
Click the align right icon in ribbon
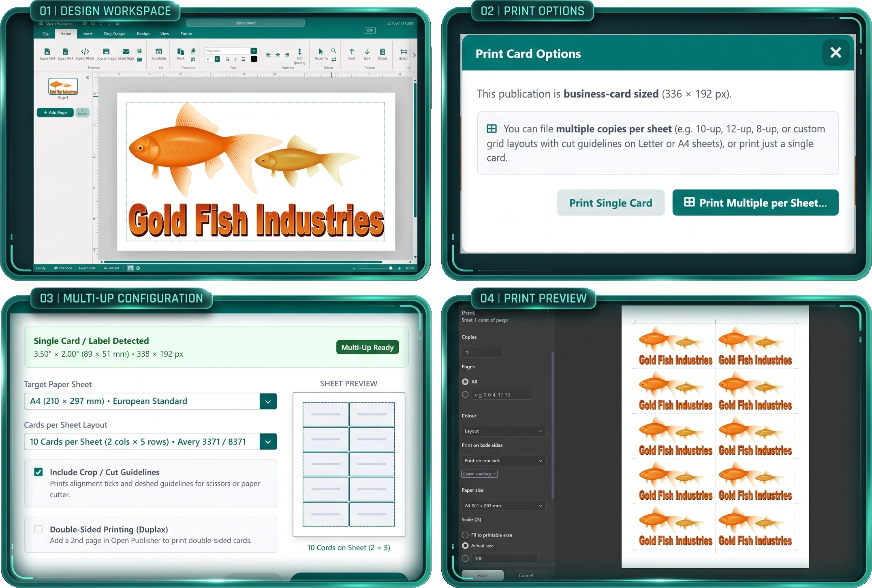pos(287,55)
